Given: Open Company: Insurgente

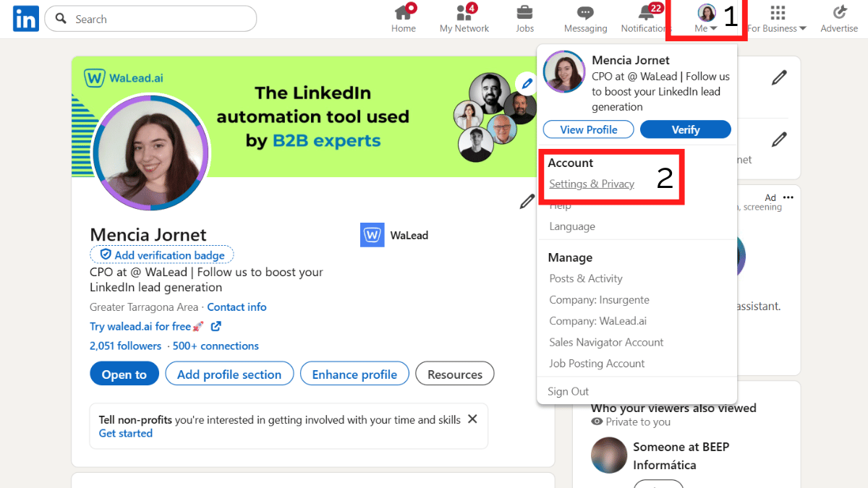Looking at the screenshot, I should [599, 299].
